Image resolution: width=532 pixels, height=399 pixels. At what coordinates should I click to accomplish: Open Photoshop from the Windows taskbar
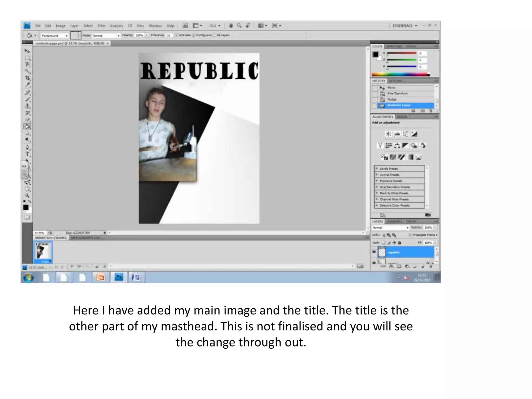click(119, 277)
